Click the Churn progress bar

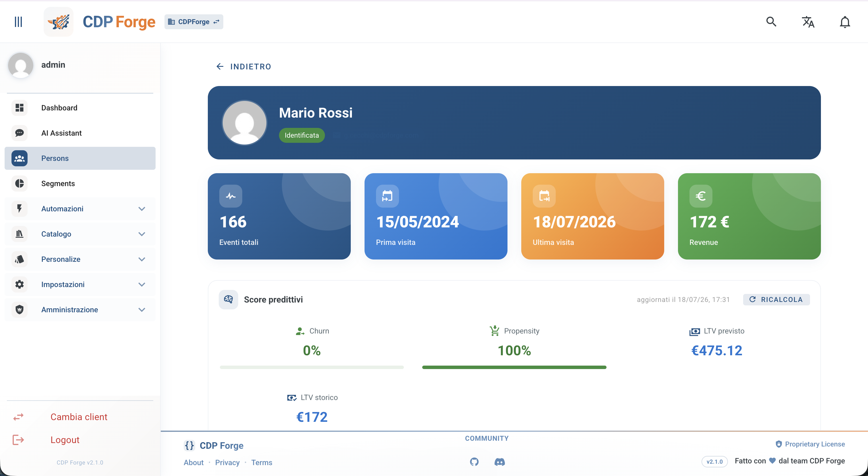point(312,367)
